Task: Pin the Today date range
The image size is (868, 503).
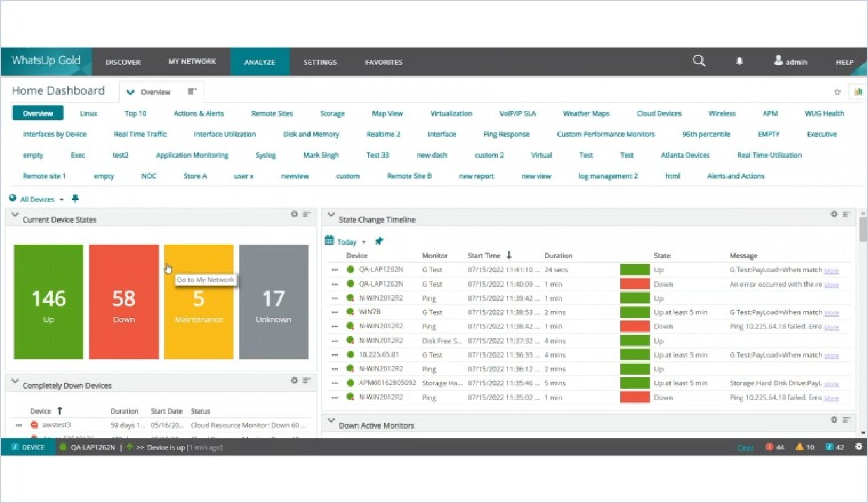Action: pos(379,241)
